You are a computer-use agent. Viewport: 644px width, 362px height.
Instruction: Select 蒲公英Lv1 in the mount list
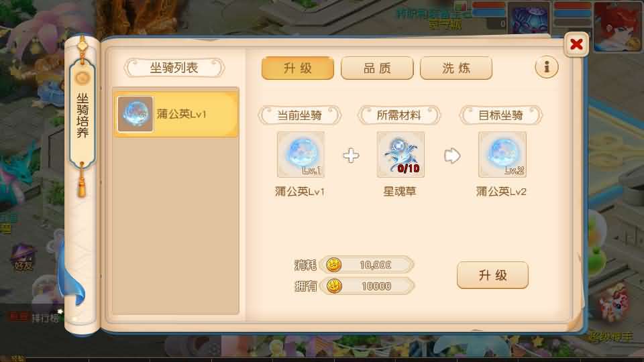176,114
